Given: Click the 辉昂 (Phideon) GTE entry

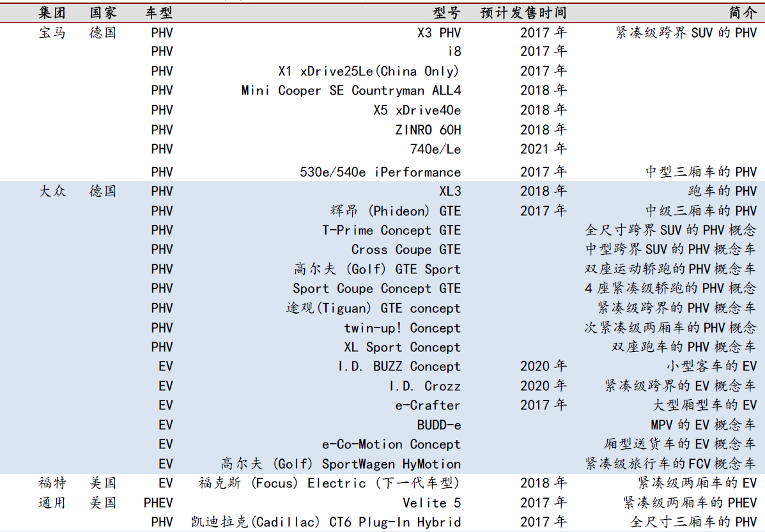Looking at the screenshot, I should click(x=395, y=211).
